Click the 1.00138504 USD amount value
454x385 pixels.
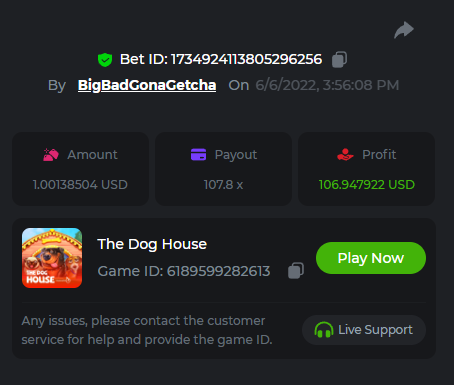tap(80, 185)
